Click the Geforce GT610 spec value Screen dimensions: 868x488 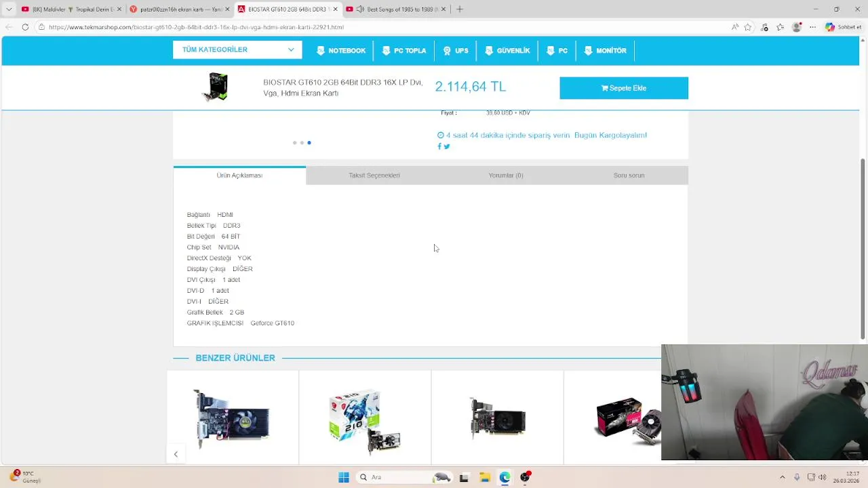pyautogui.click(x=272, y=323)
